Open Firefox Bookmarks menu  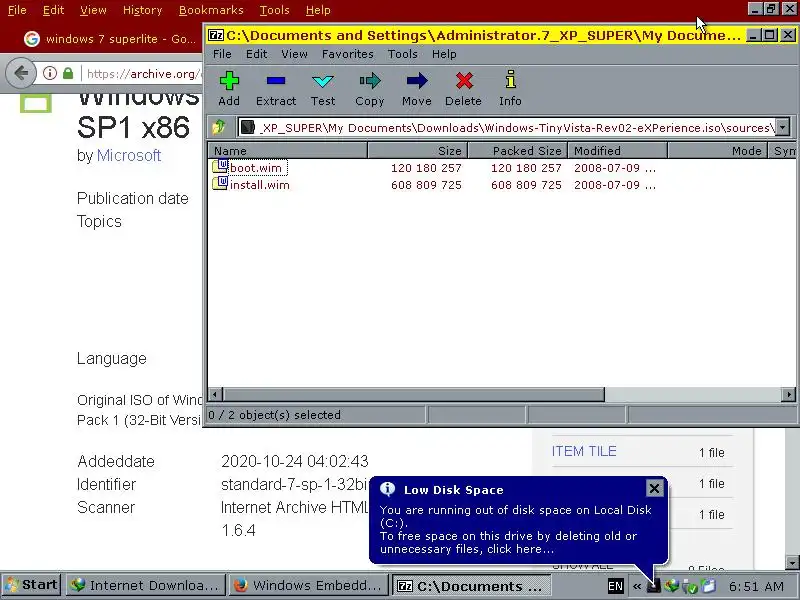click(211, 10)
